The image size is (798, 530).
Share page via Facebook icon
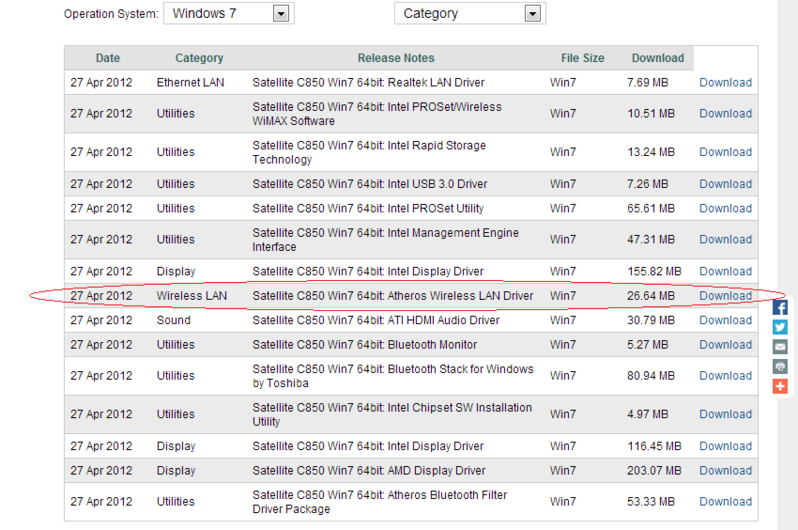[x=780, y=308]
